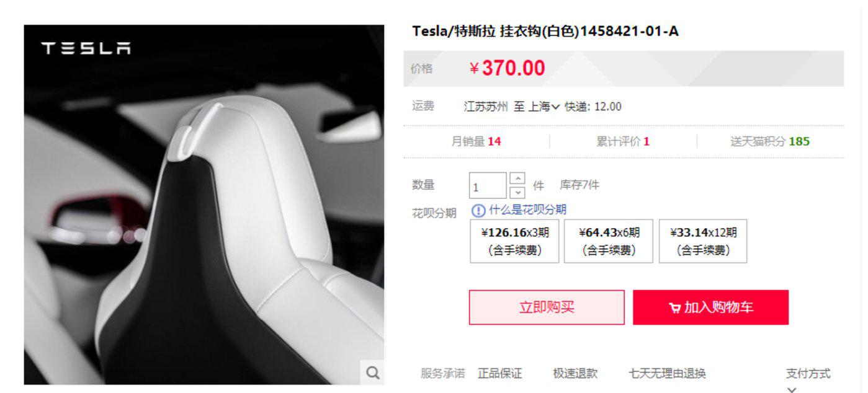The image size is (868, 393).
Task: Click the 七天无理由退换 service promise
Action: click(667, 373)
